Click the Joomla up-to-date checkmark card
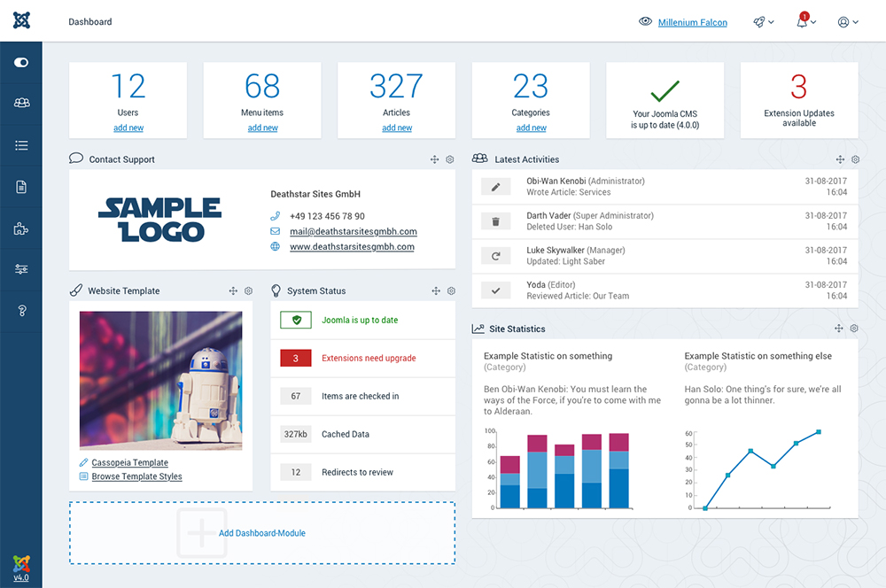Image resolution: width=886 pixels, height=588 pixels. tap(665, 100)
